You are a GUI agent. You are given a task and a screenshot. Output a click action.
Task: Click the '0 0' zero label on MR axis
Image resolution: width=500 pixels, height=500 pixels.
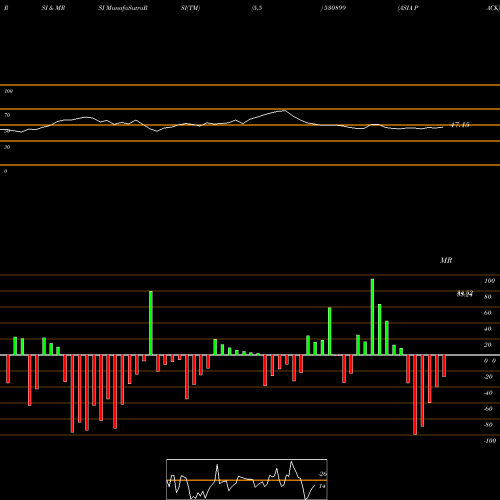tap(490, 361)
